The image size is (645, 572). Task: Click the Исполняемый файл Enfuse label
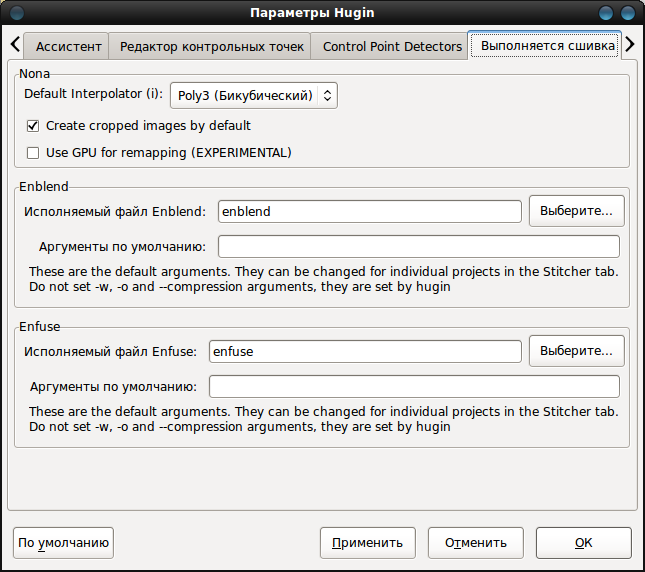[x=110, y=352]
